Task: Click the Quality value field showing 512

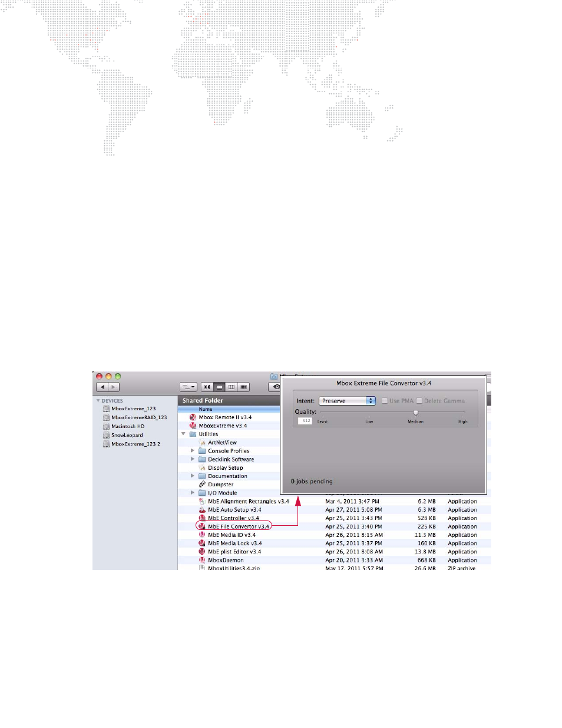Action: 305,421
